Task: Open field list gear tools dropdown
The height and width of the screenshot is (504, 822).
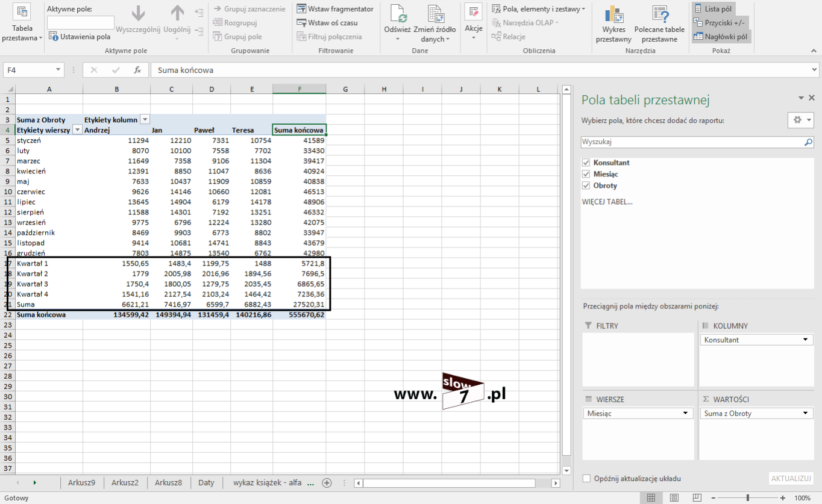Action: coord(800,120)
